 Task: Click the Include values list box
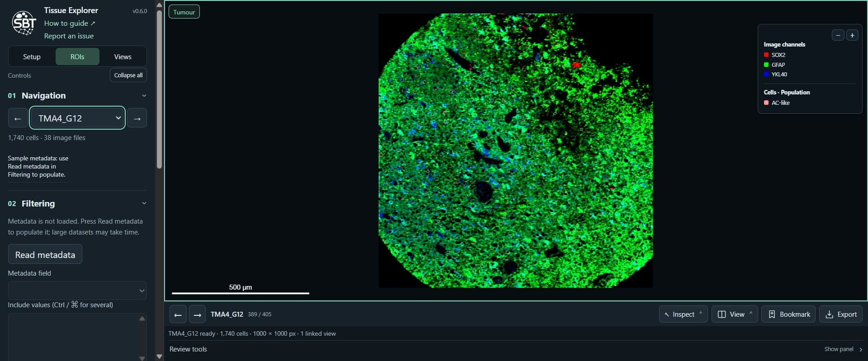tap(77, 337)
